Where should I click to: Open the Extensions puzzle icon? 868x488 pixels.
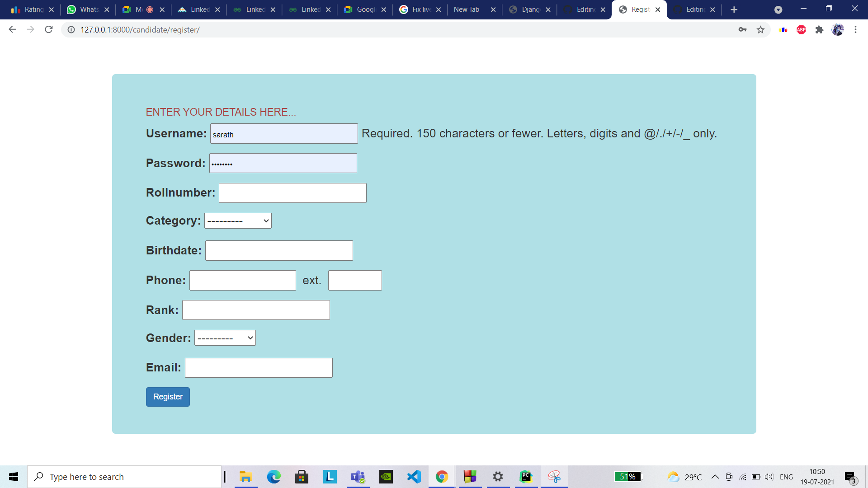(819, 30)
